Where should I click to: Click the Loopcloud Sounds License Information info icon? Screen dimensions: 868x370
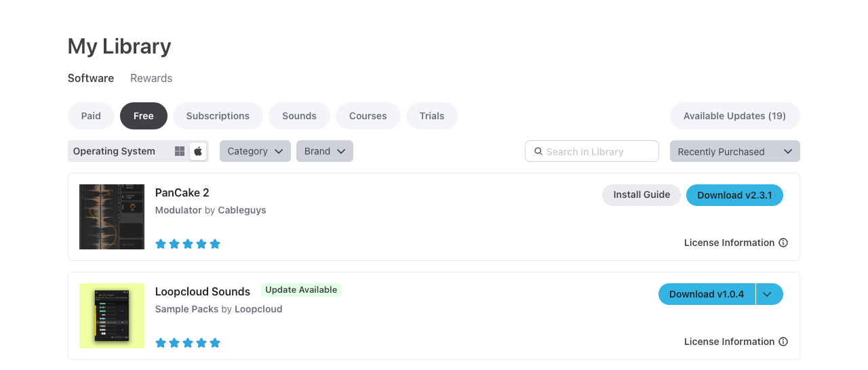[x=783, y=342]
